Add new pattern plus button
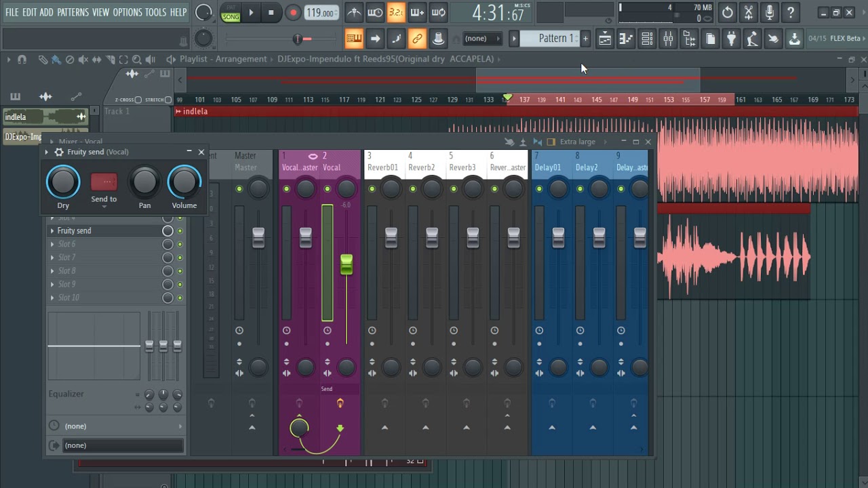 point(585,39)
